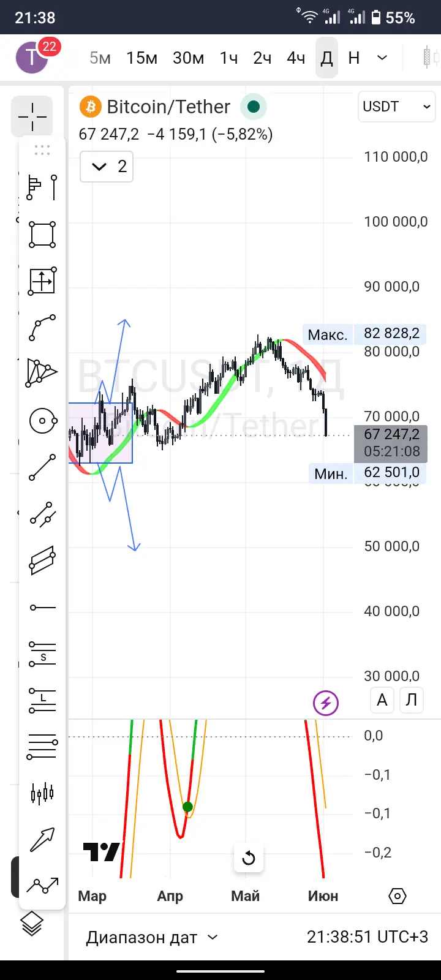The width and height of the screenshot is (441, 980).
Task: Toggle logarithmic scale Л button
Action: tap(412, 700)
